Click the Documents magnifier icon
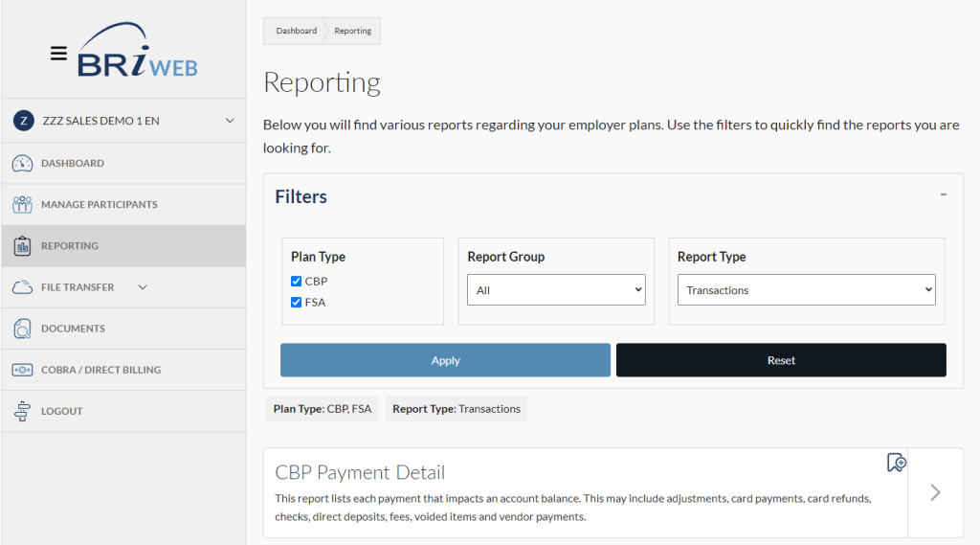This screenshot has height=545, width=980. pyautogui.click(x=23, y=329)
